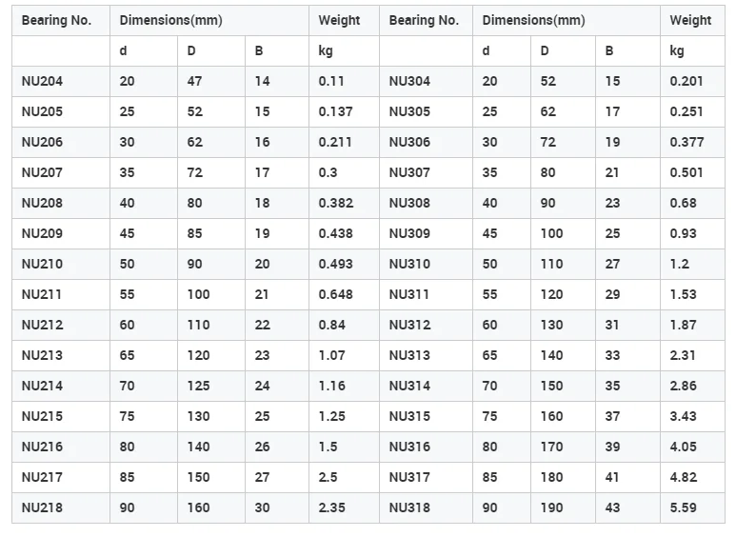The width and height of the screenshot is (756, 537).
Task: Click the NU204 bearing number cell
Action: point(42,82)
